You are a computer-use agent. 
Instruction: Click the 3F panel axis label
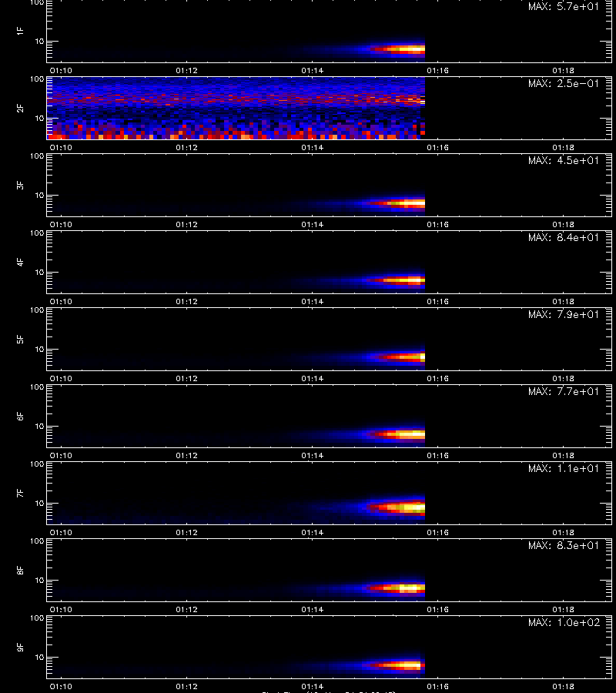tap(20, 185)
